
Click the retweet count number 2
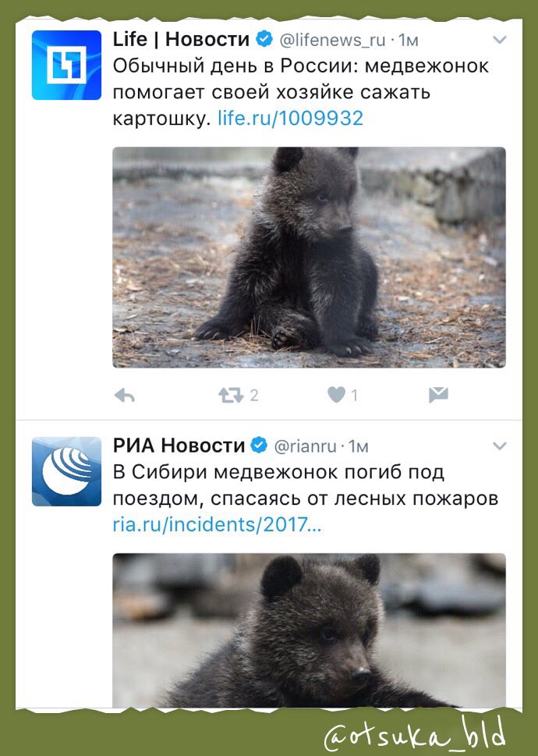pyautogui.click(x=254, y=396)
